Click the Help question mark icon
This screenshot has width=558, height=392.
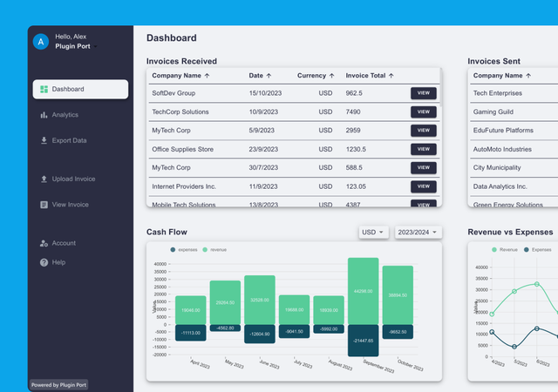[x=44, y=262]
